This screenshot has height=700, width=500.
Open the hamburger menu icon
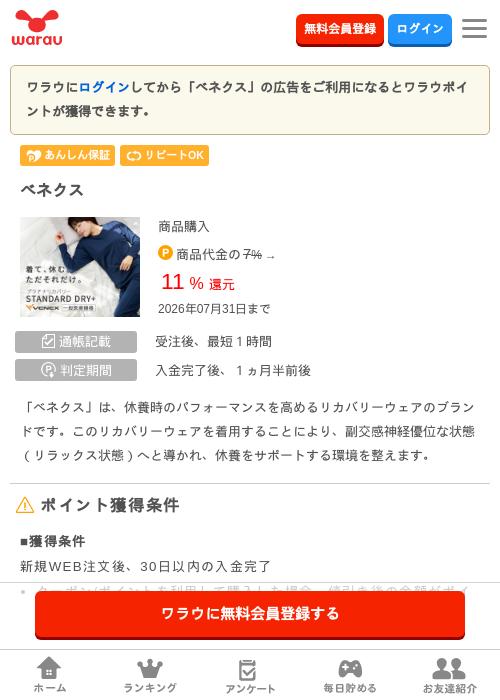[x=474, y=29]
